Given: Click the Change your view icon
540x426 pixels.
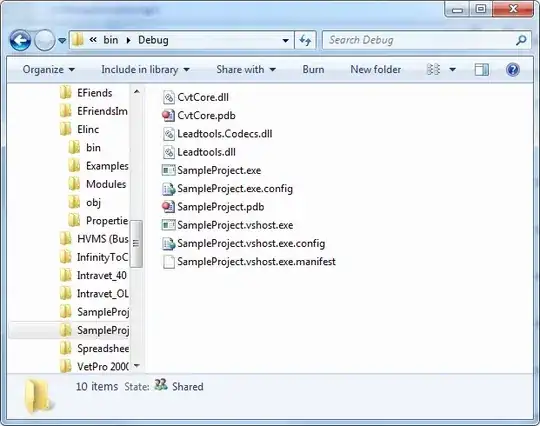Looking at the screenshot, I should pyautogui.click(x=433, y=70).
